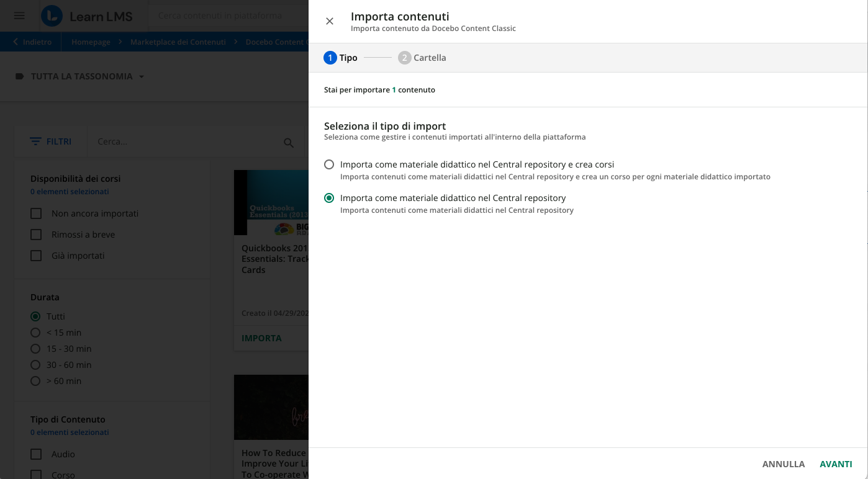Check the Rimossi a breve checkbox
The height and width of the screenshot is (479, 868).
pyautogui.click(x=36, y=235)
